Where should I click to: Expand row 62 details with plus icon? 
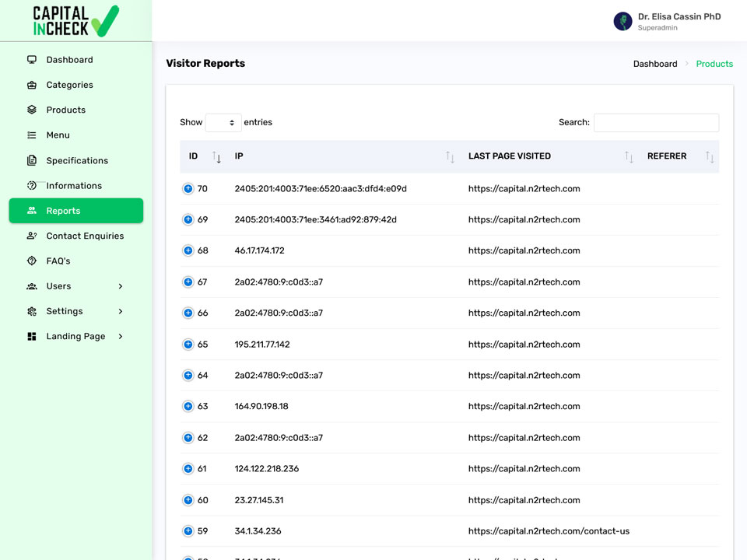tap(188, 438)
